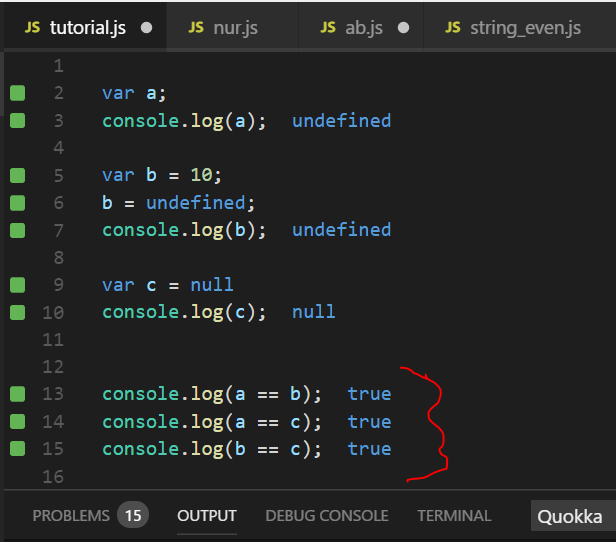Click 'console.log(c);' on line 10
This screenshot has height=542, width=616.
[x=184, y=312]
